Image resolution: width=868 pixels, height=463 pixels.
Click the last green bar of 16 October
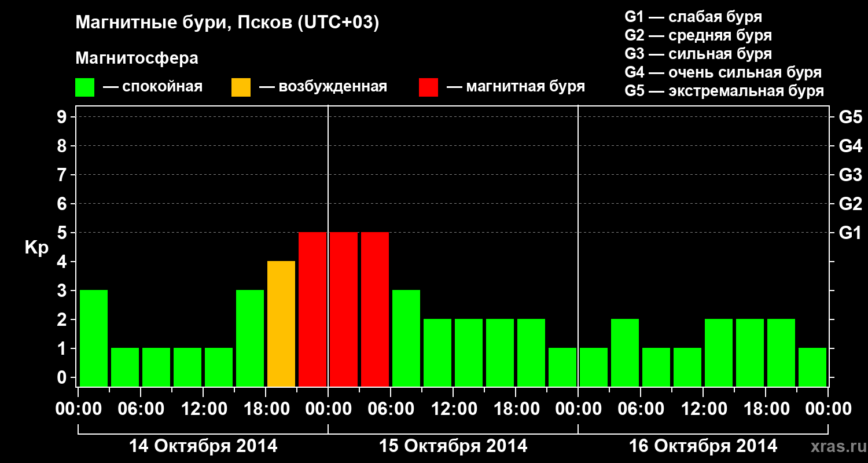(x=812, y=367)
